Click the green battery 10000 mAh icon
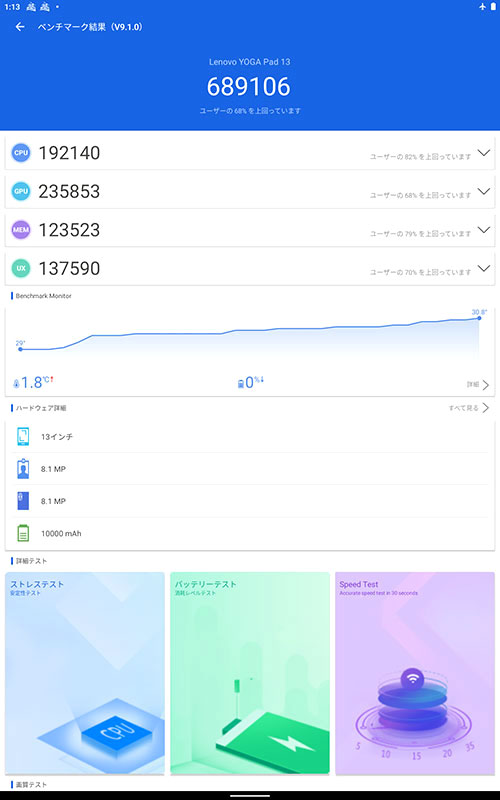The width and height of the screenshot is (500, 800). [x=23, y=533]
